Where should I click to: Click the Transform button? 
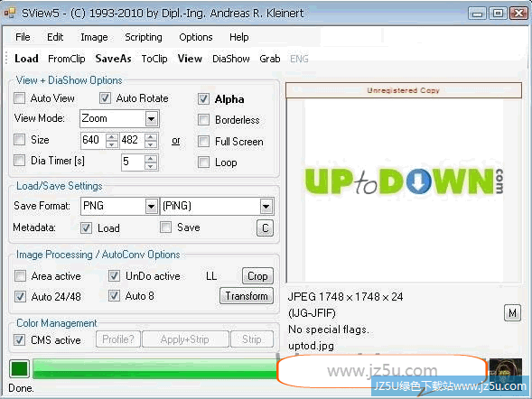tap(247, 296)
